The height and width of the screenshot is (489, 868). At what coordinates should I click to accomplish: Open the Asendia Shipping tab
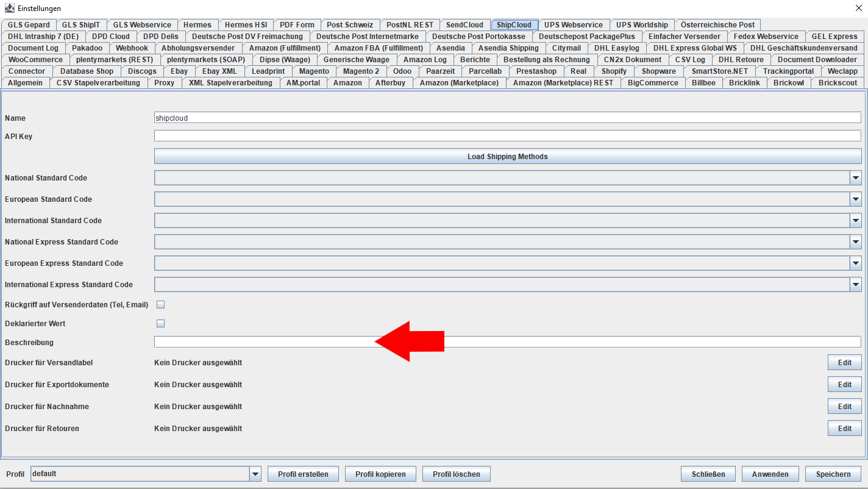point(508,48)
